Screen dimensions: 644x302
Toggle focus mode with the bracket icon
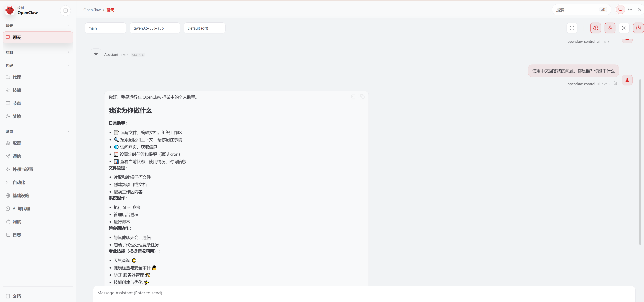pos(624,28)
